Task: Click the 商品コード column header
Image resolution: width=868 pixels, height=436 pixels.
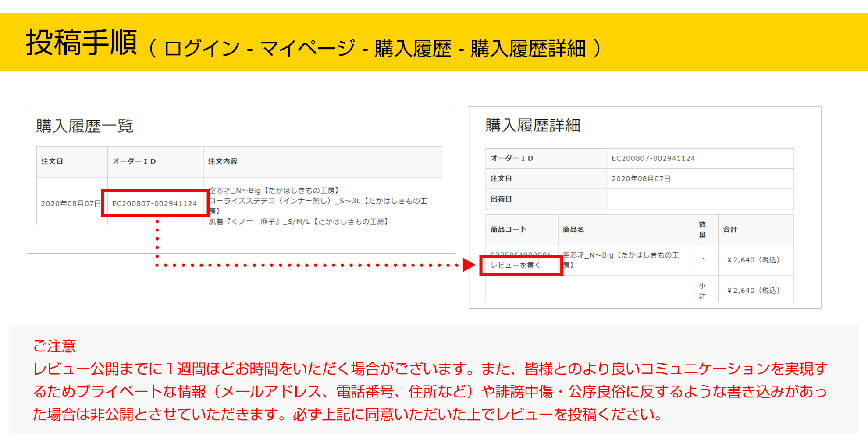Action: click(x=508, y=229)
